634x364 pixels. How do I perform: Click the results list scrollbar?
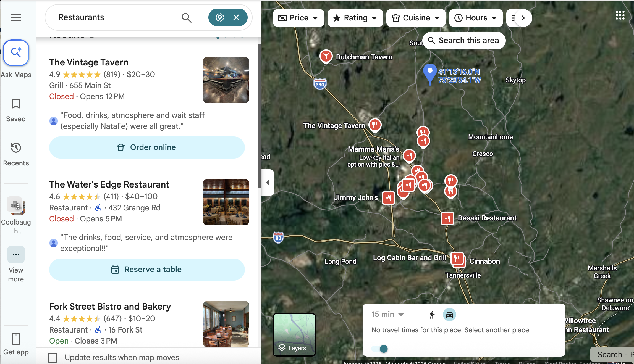click(260, 116)
